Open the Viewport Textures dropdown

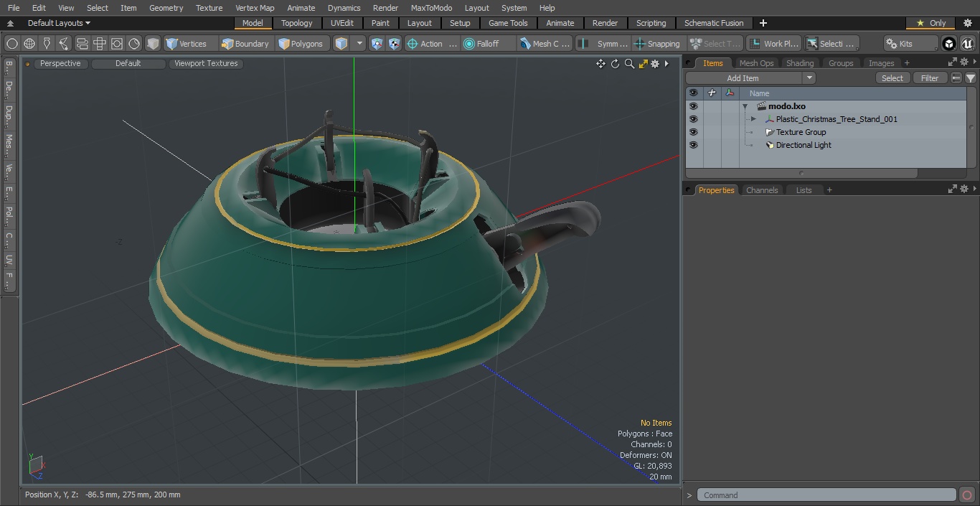point(206,63)
